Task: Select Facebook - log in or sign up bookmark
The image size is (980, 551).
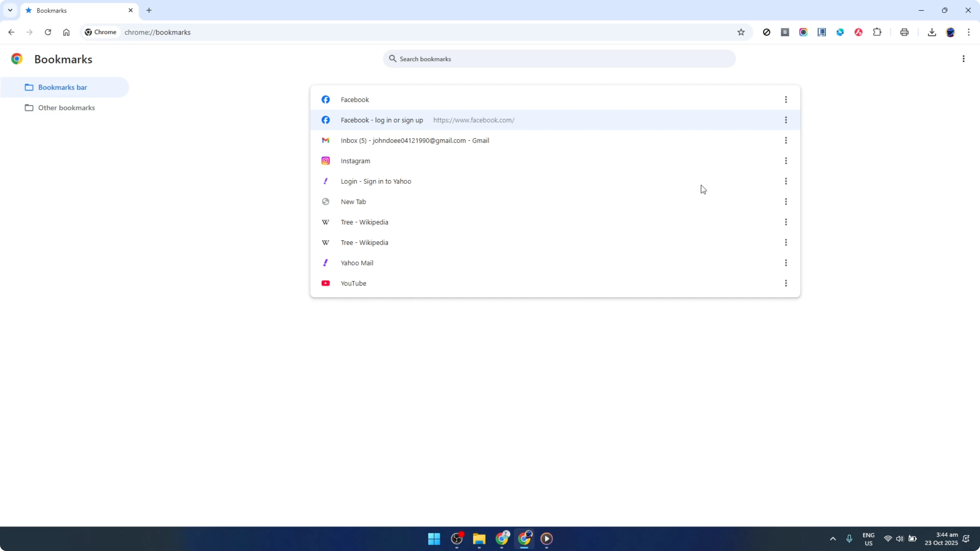Action: click(555, 120)
